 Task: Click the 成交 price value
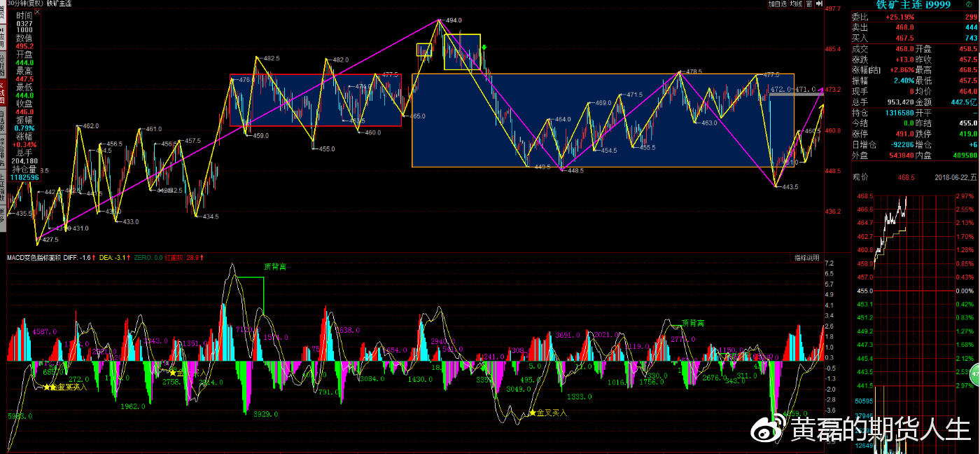(904, 49)
